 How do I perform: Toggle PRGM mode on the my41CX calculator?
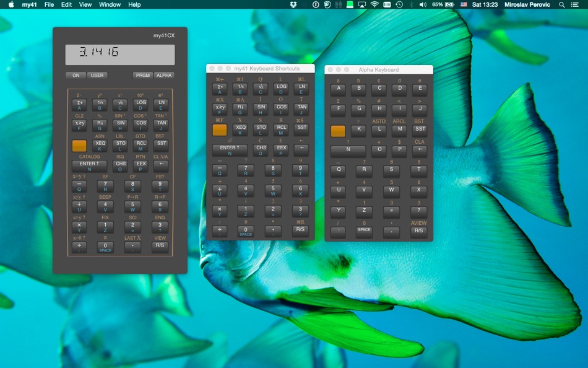tap(142, 75)
